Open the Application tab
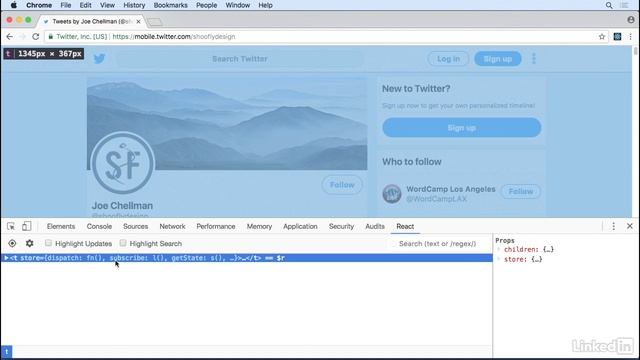The image size is (640, 360). click(x=300, y=226)
